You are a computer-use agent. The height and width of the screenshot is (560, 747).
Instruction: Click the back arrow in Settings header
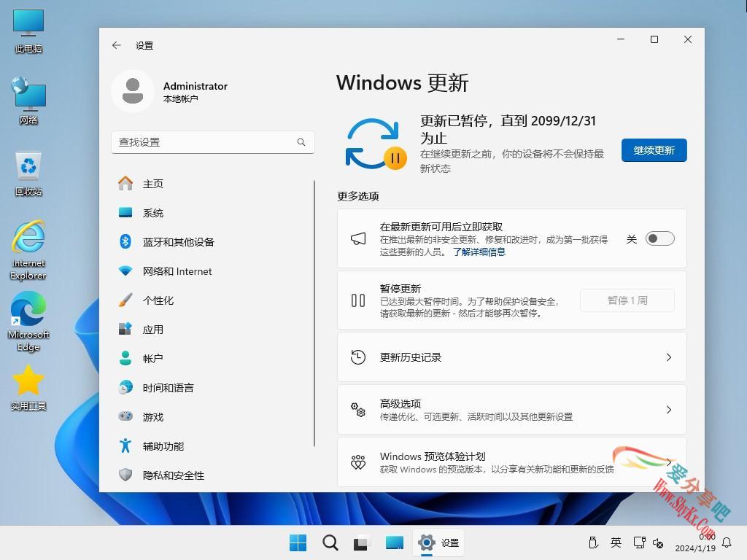(x=117, y=45)
